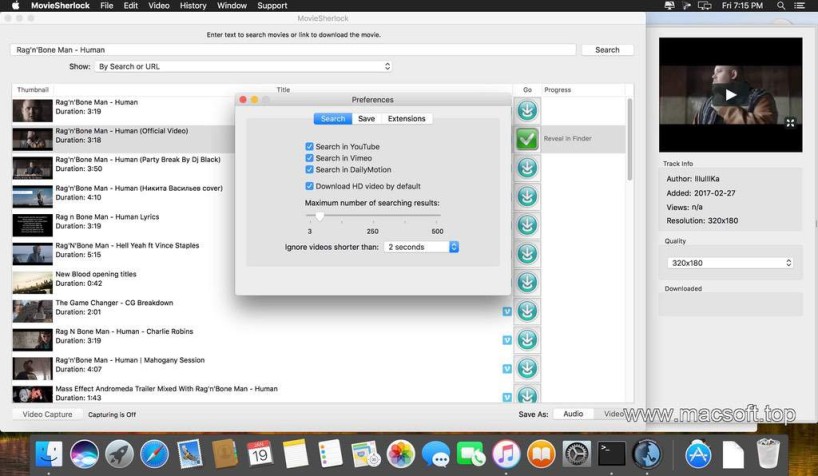
Task: Open Safari from the dock
Action: click(x=154, y=453)
